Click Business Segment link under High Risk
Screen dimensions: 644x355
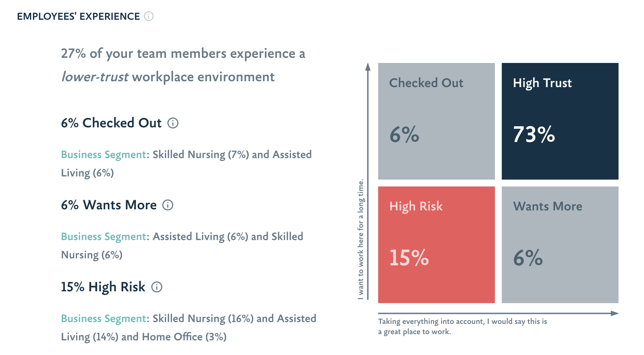104,318
